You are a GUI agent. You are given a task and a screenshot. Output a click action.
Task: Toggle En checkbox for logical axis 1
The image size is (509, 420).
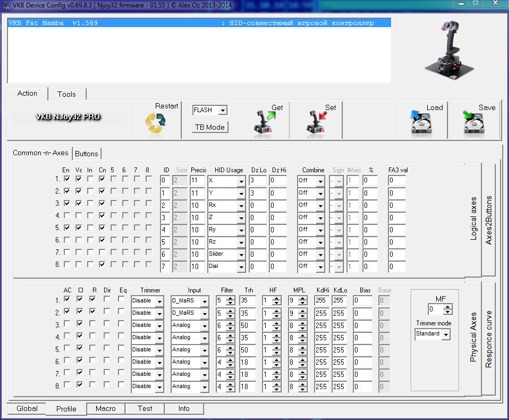67,179
